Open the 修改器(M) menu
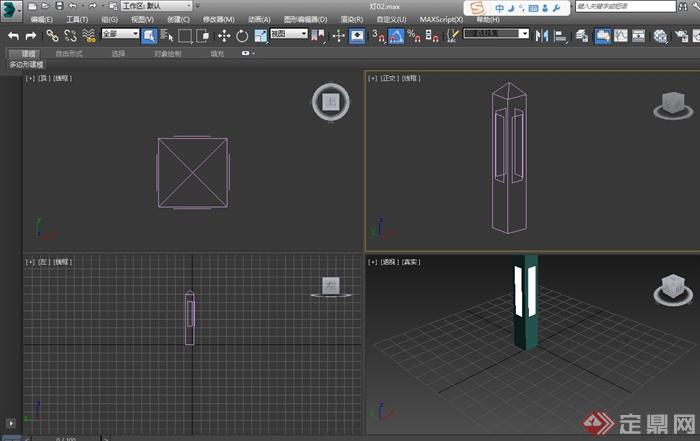The image size is (700, 441). pyautogui.click(x=218, y=20)
